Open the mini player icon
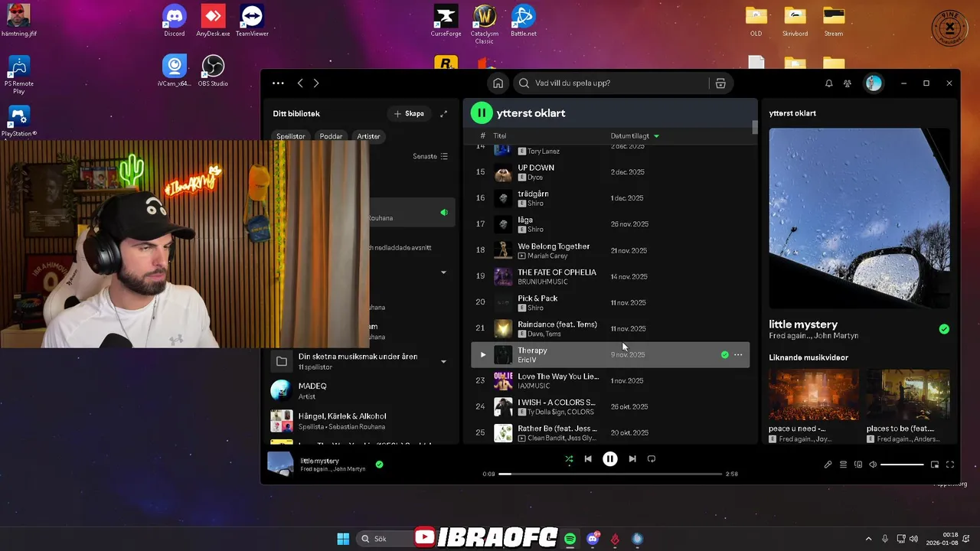 (x=935, y=465)
